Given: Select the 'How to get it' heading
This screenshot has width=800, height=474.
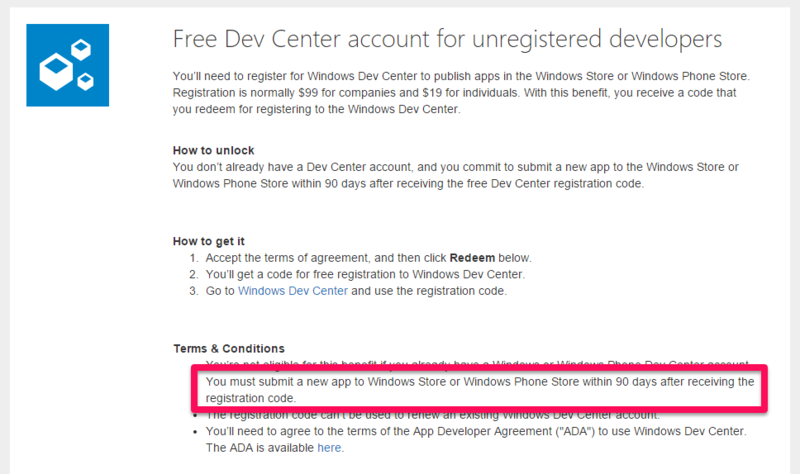Looking at the screenshot, I should tap(209, 241).
